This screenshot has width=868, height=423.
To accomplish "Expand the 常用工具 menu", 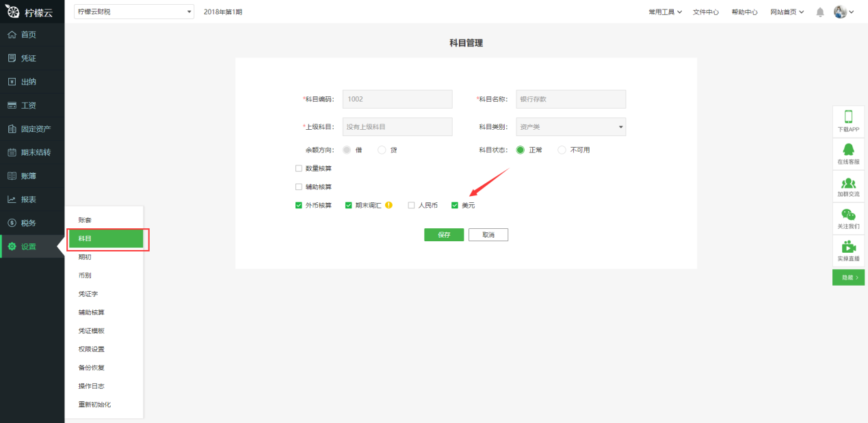I will [665, 12].
